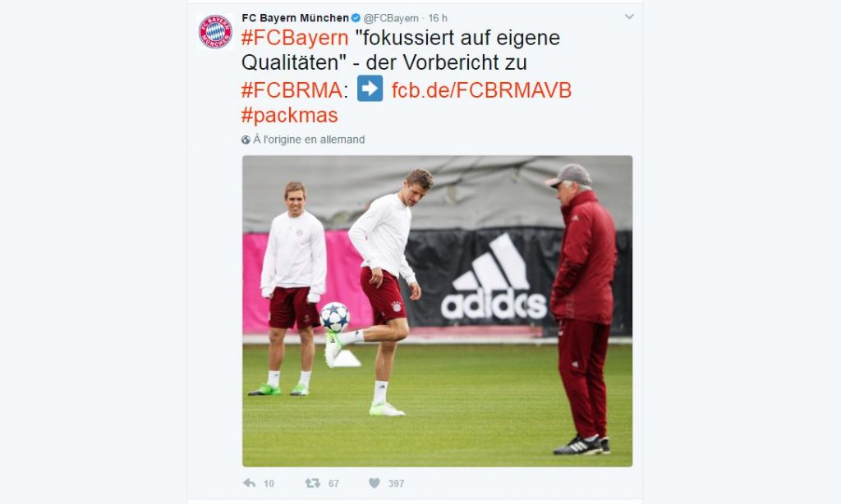Open FC Bayern München profile avatar
The width and height of the screenshot is (841, 504).
tap(215, 32)
